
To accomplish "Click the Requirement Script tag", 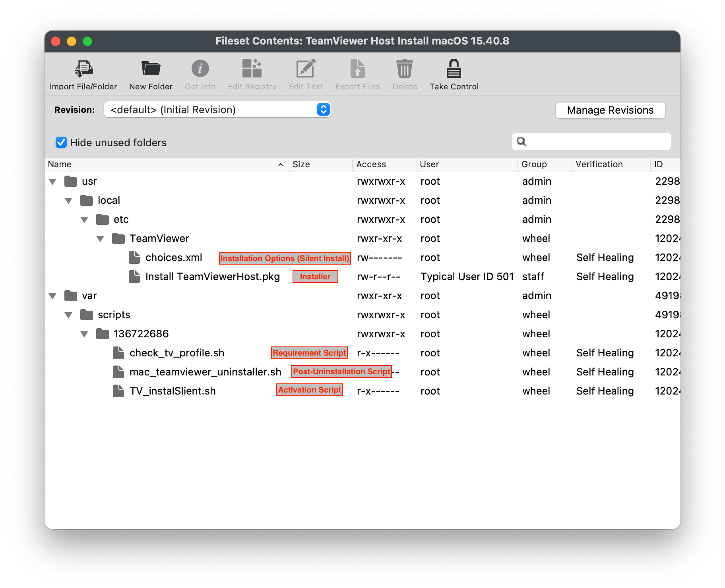I will (x=309, y=353).
